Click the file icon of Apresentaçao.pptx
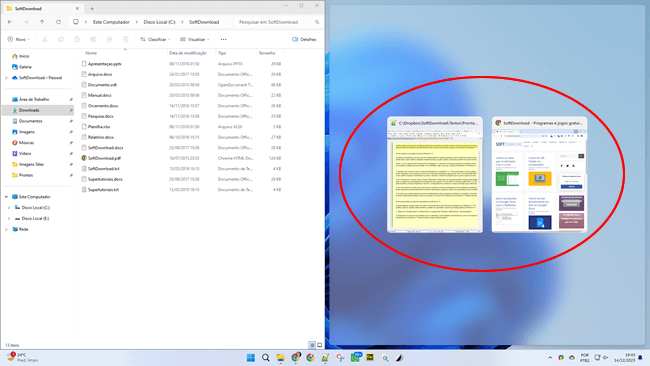650x366 pixels. [x=84, y=64]
